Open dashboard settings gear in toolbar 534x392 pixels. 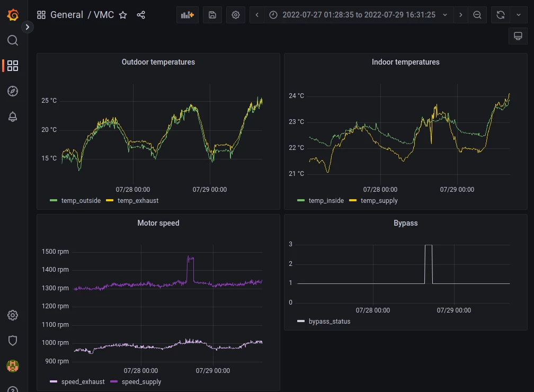[x=236, y=15]
